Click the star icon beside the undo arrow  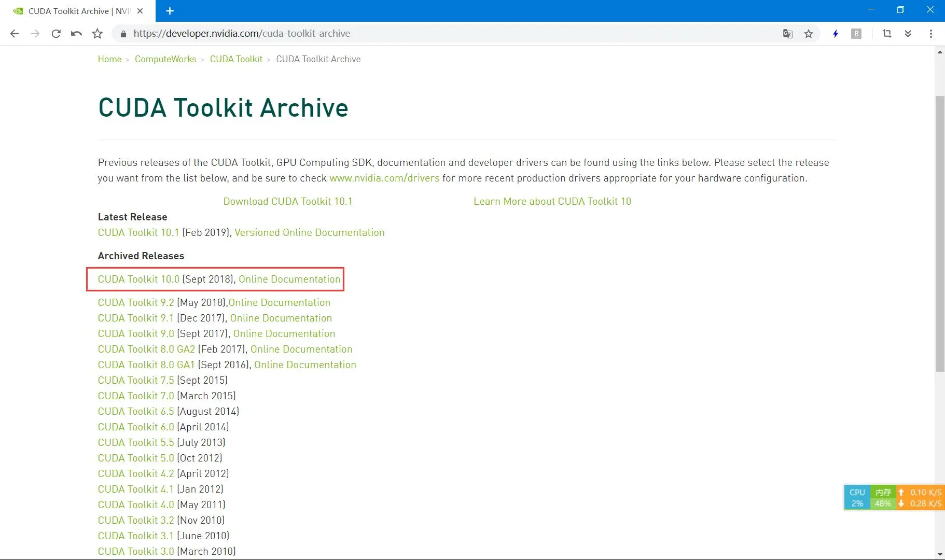97,34
